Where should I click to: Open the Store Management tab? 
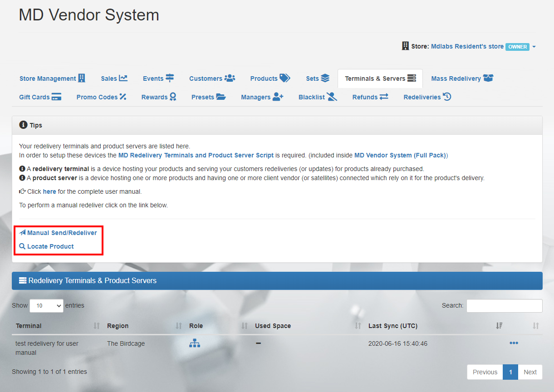coord(52,78)
